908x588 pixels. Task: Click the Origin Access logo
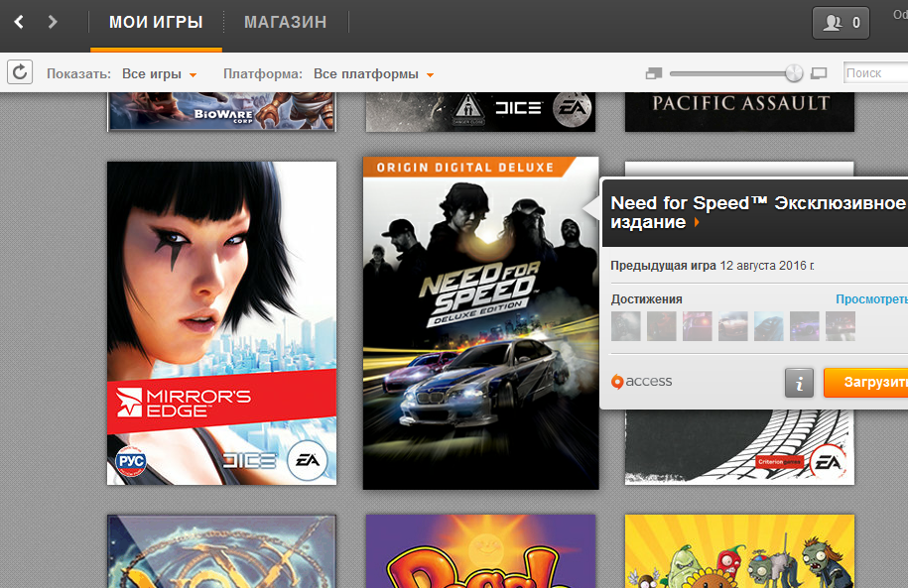[x=642, y=382]
